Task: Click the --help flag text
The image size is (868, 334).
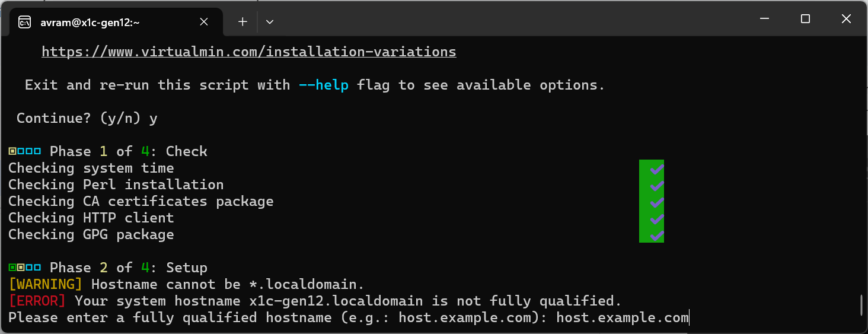Action: pos(324,85)
